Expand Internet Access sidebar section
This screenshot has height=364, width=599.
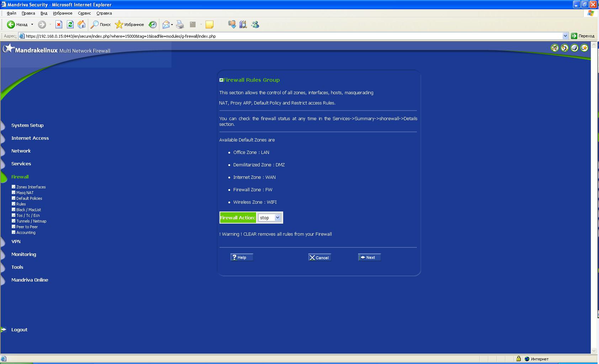30,138
